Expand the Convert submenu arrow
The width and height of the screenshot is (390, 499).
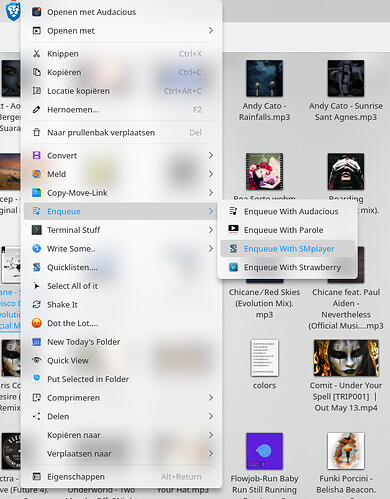[211, 155]
